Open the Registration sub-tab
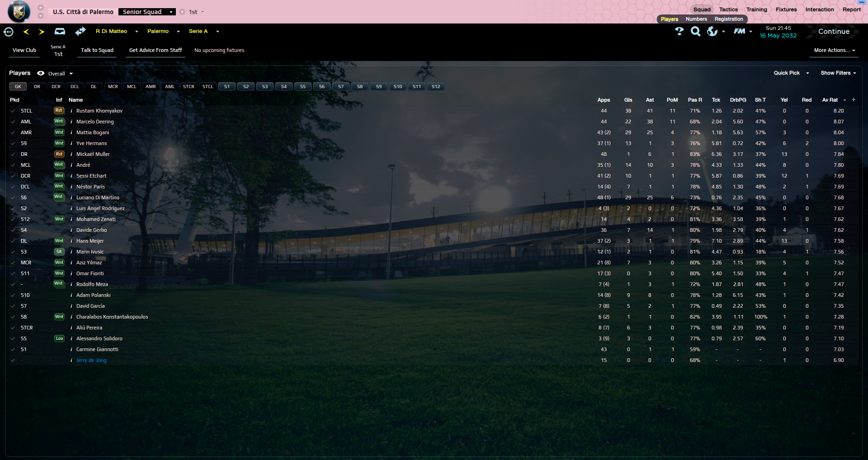 [x=729, y=19]
